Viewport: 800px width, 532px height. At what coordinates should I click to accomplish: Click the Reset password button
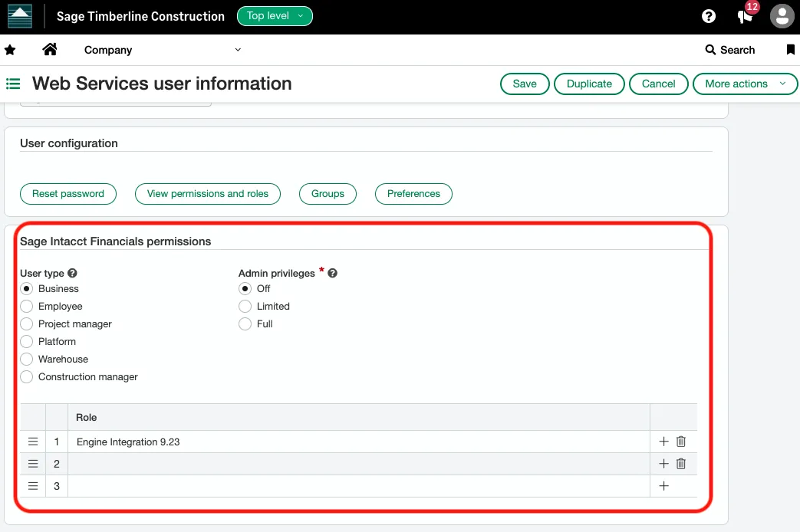click(x=67, y=194)
